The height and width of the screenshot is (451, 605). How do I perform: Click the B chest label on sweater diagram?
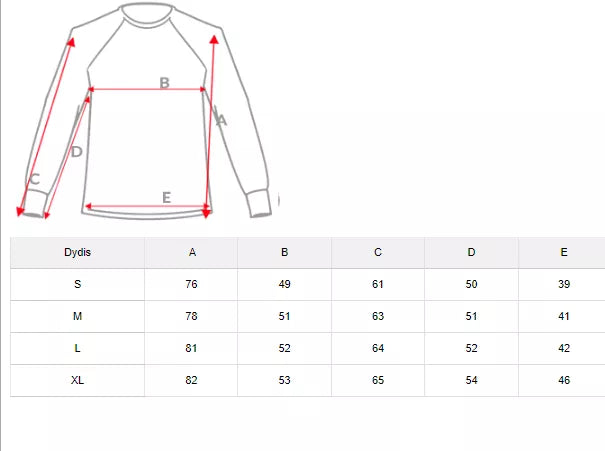click(165, 82)
